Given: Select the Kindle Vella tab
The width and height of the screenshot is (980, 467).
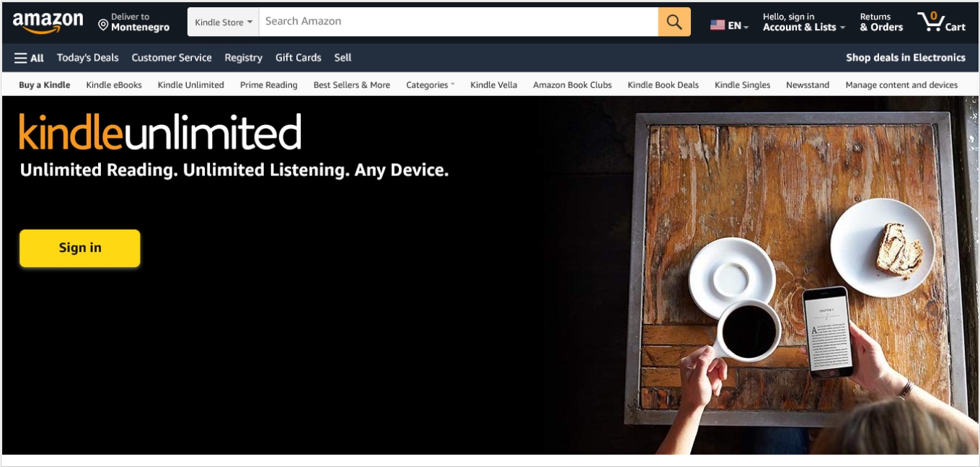Looking at the screenshot, I should [x=493, y=85].
